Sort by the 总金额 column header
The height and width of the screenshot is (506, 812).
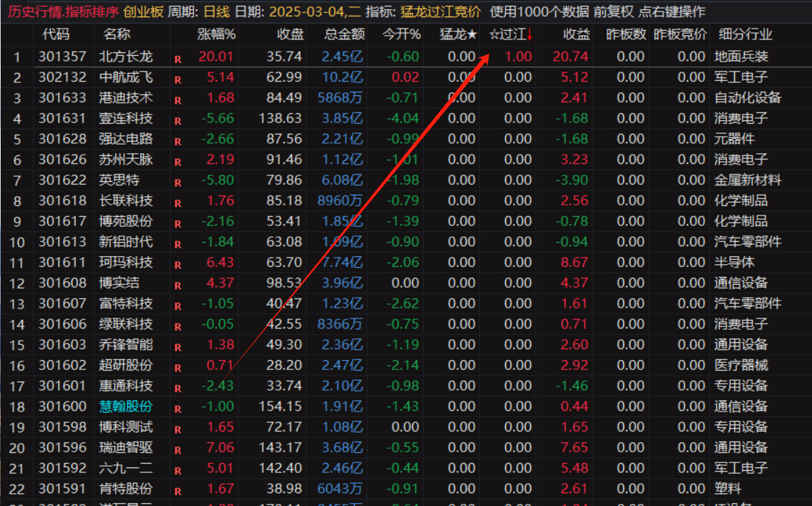click(x=344, y=34)
